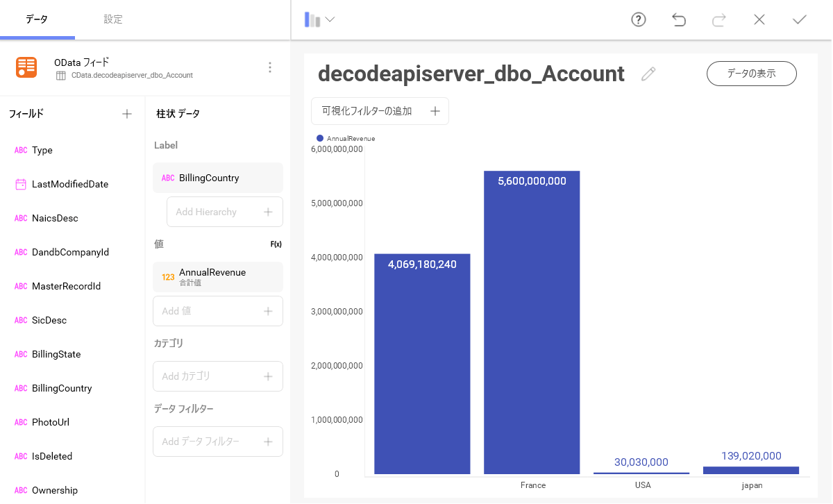Click the plus icon beside フィールド

click(x=127, y=114)
